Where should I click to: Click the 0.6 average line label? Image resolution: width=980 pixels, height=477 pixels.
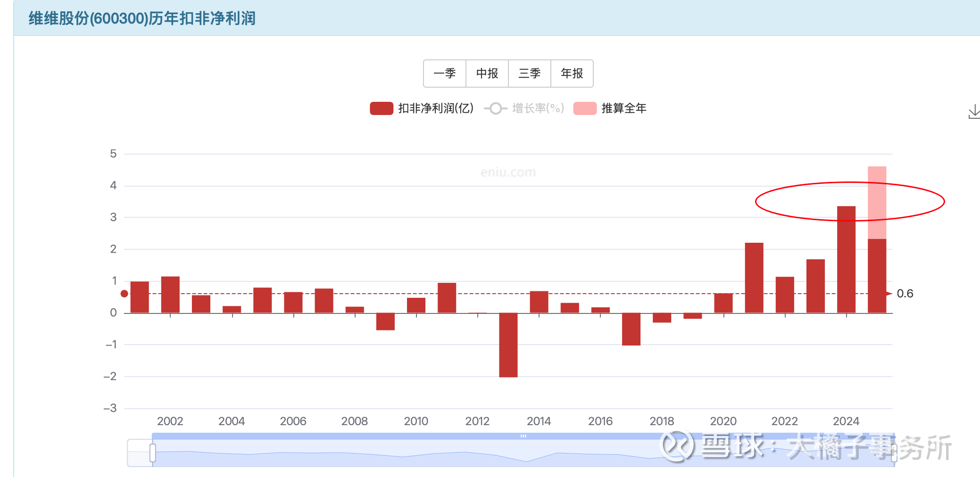tap(905, 294)
